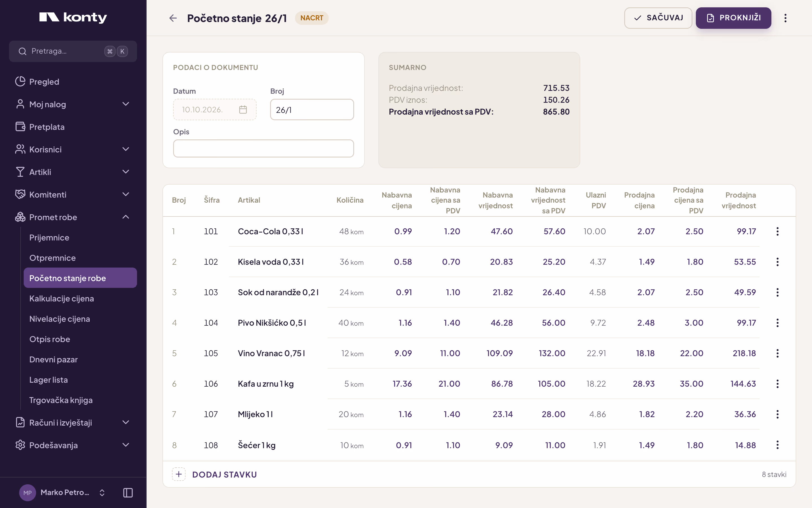Open Trgovačka knjiga
Screen dimensions: 812x508
click(x=80, y=400)
